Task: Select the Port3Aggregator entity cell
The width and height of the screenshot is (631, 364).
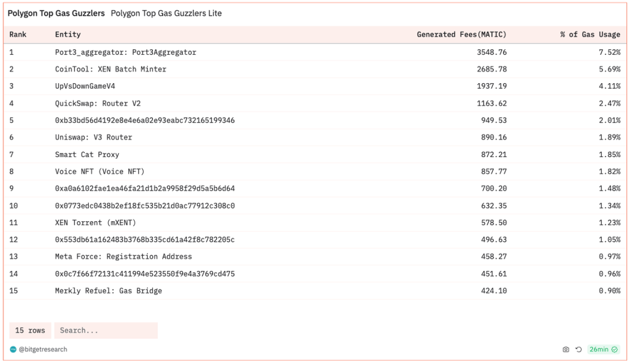Action: 125,52
